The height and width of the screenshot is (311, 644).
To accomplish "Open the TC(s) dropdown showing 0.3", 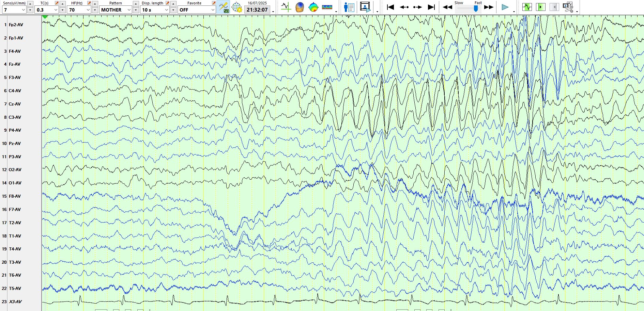I will point(47,10).
